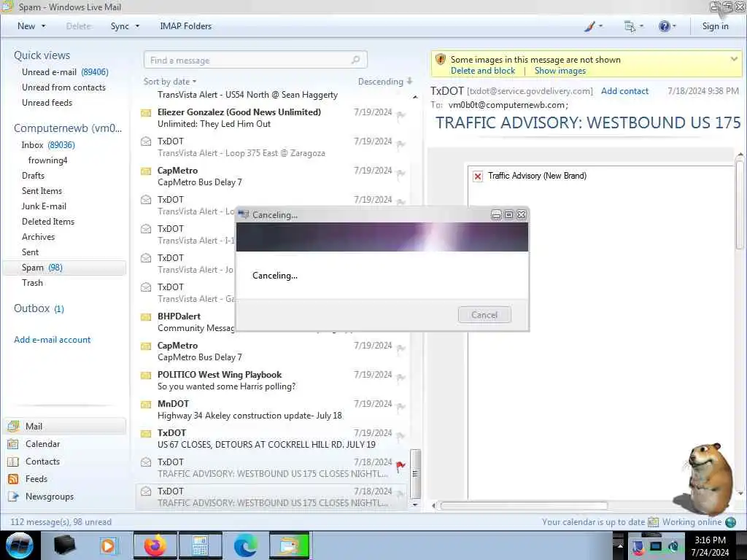
Task: Toggle Descending sort order
Action: [385, 82]
